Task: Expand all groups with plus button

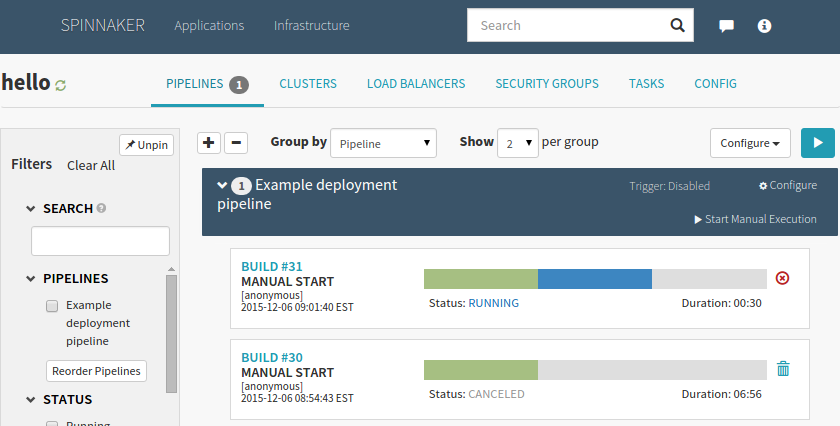Action: (208, 143)
